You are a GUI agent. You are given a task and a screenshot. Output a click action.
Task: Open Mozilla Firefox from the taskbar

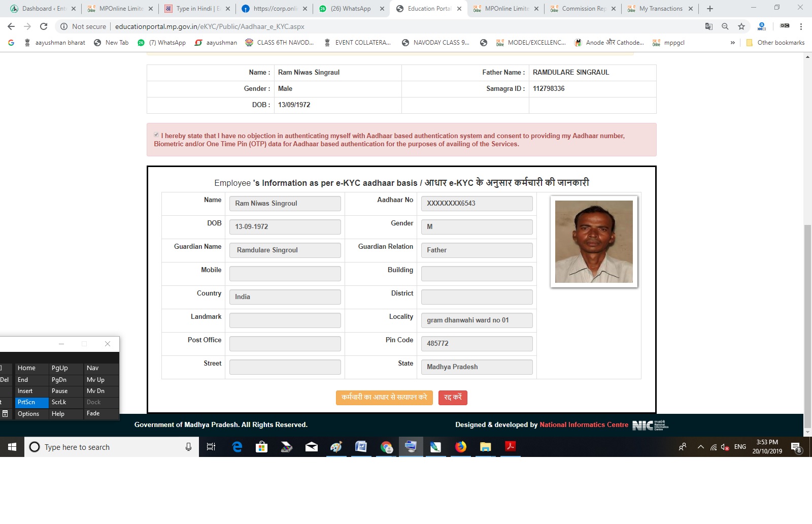[x=461, y=447]
